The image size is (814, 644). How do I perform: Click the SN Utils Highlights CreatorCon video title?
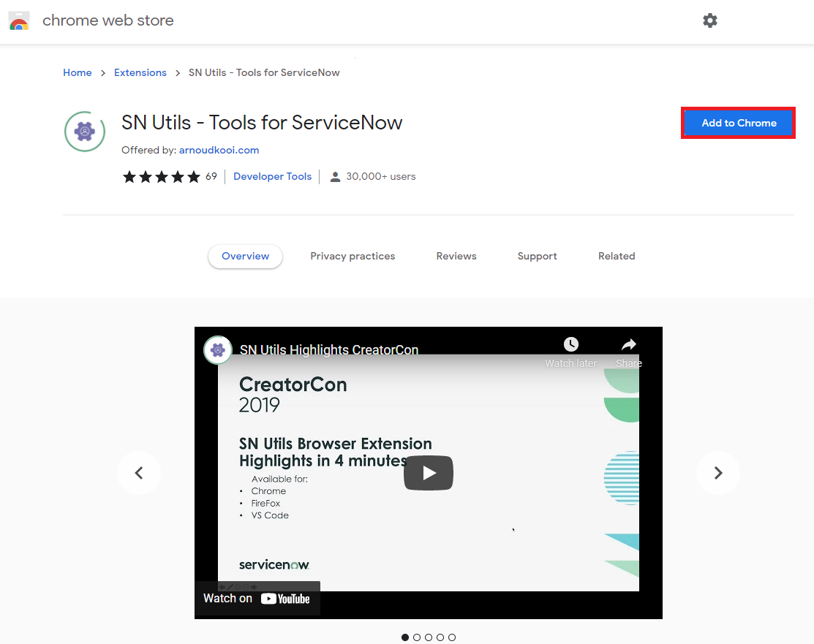(x=329, y=350)
